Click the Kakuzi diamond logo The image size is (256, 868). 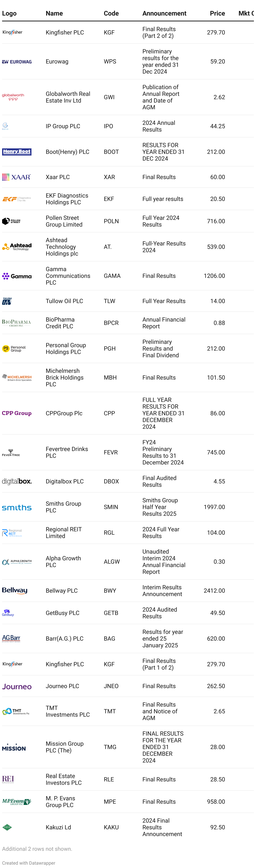[x=7, y=827]
